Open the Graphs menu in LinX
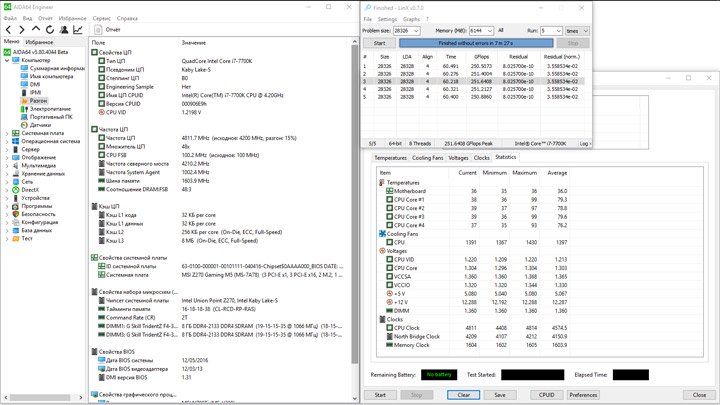The width and height of the screenshot is (720, 405). 411,19
